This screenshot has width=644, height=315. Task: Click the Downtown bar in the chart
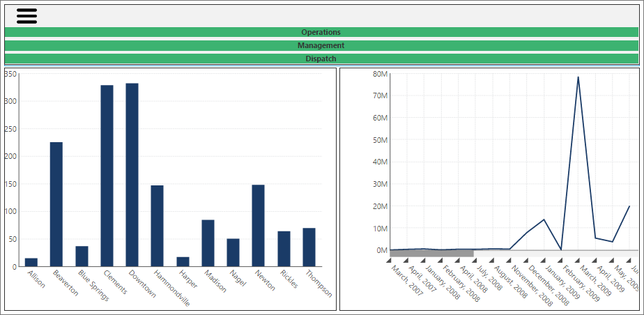[132, 174]
